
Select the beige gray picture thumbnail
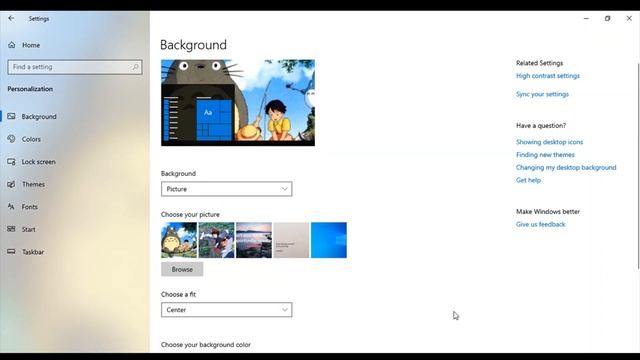291,240
